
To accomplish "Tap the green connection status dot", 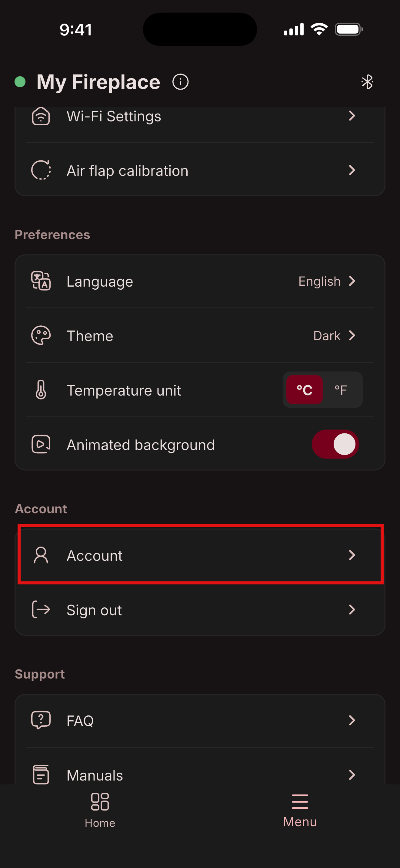I will point(20,82).
